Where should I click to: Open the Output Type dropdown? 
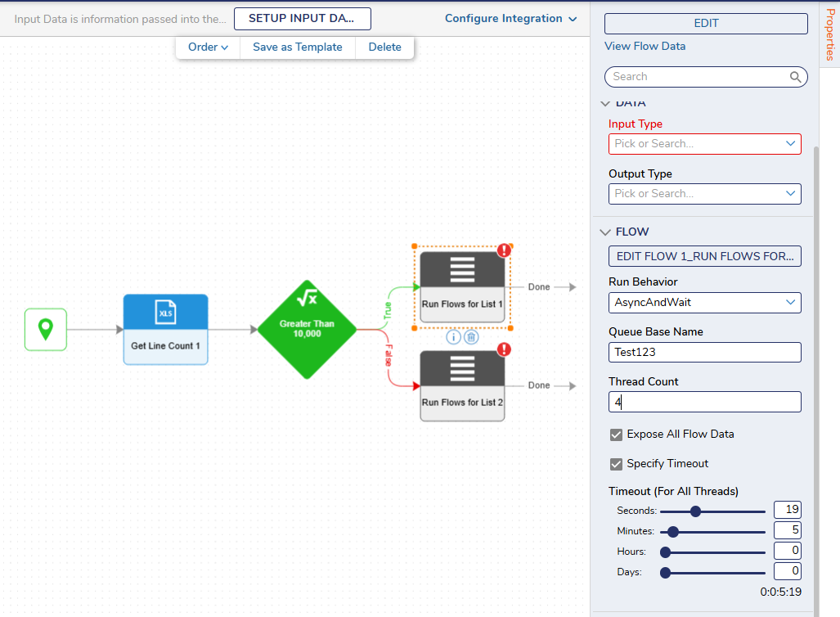pos(704,194)
